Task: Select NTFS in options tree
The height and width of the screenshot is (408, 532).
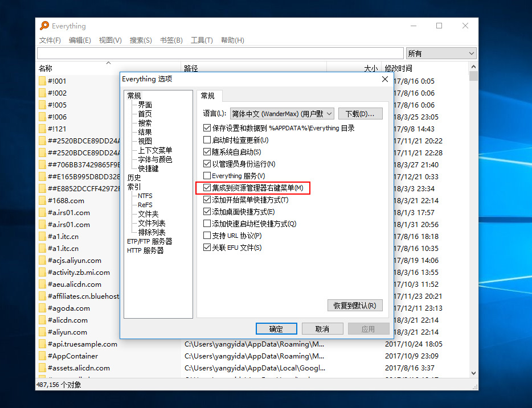Action: click(x=145, y=196)
